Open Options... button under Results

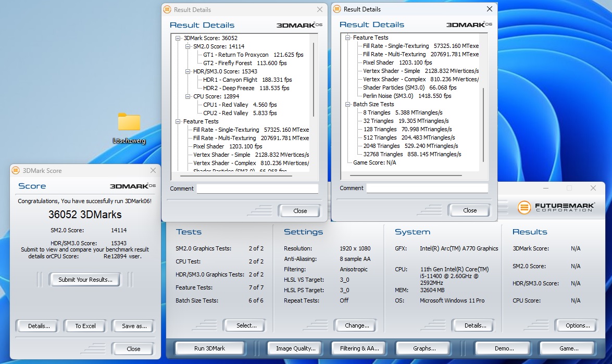tap(577, 325)
